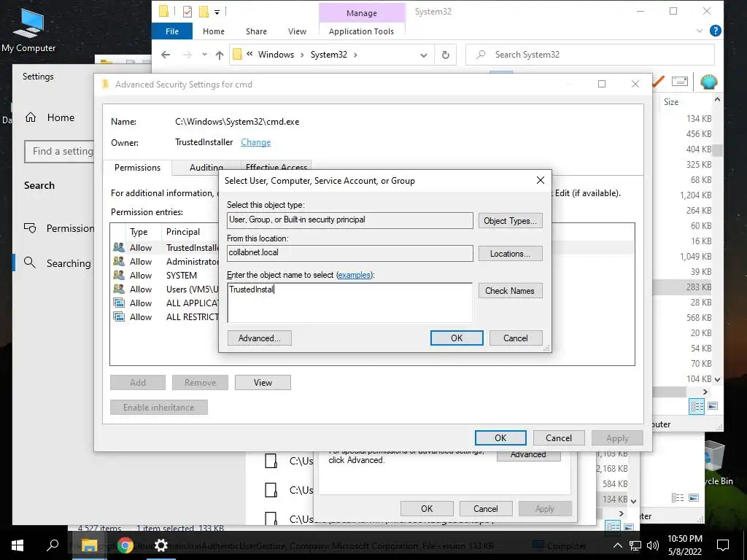
Task: Go back in Explorer navigation
Action: click(166, 55)
